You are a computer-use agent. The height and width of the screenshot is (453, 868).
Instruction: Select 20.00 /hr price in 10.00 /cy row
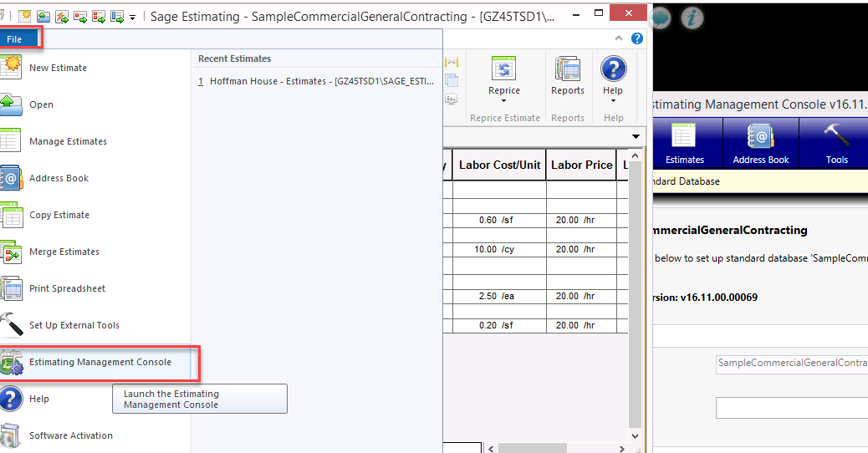(x=581, y=249)
